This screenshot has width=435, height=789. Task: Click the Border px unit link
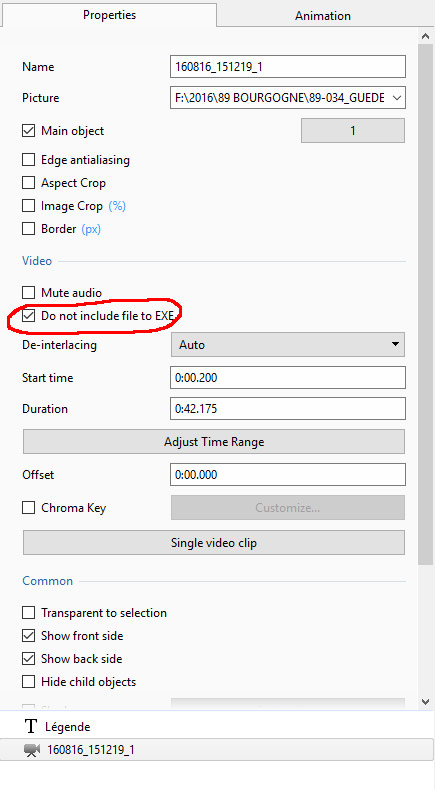click(91, 229)
